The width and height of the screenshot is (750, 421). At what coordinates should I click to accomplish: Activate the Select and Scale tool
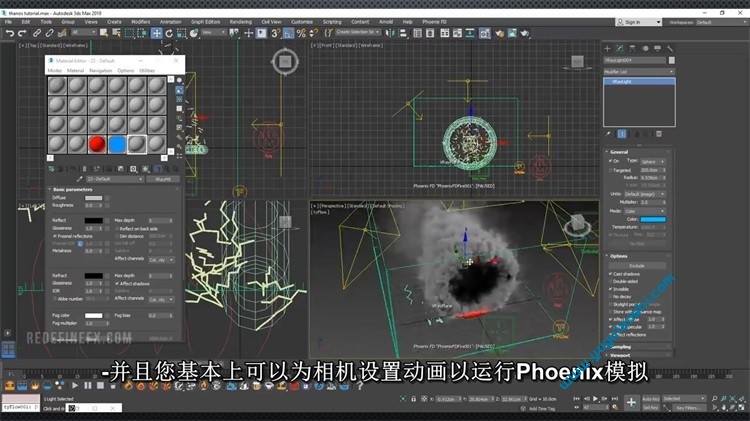tap(181, 33)
